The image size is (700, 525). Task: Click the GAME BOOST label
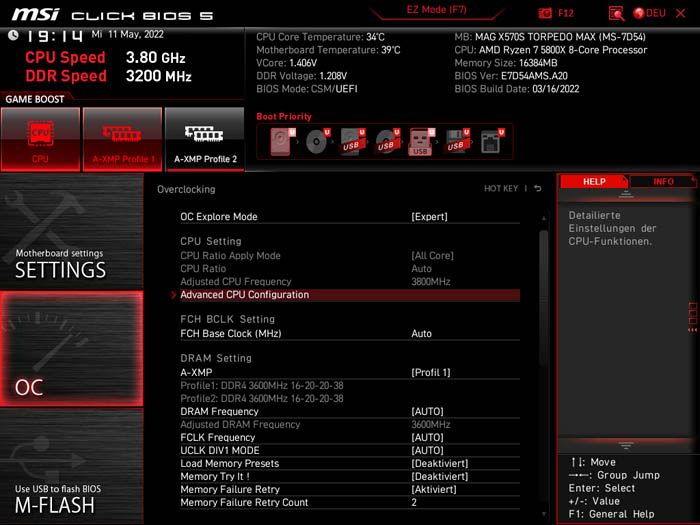(x=35, y=99)
